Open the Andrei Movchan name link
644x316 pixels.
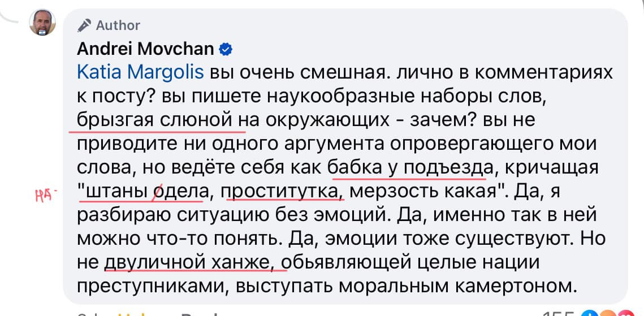(145, 49)
